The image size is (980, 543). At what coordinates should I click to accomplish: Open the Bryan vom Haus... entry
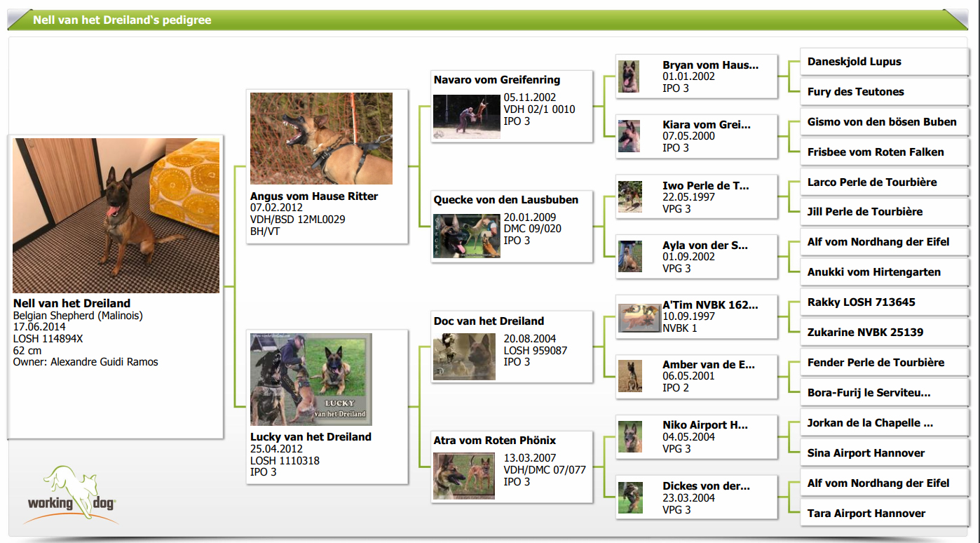(x=710, y=65)
